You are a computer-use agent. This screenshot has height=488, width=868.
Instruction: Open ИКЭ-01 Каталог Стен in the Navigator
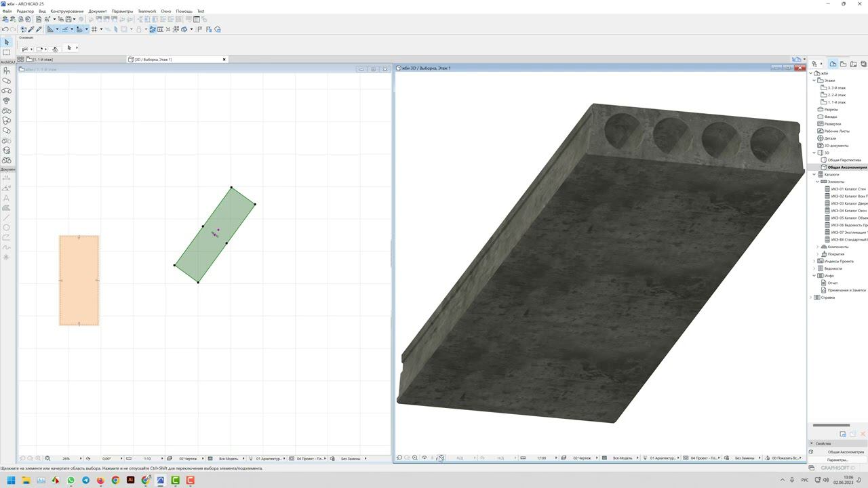848,189
